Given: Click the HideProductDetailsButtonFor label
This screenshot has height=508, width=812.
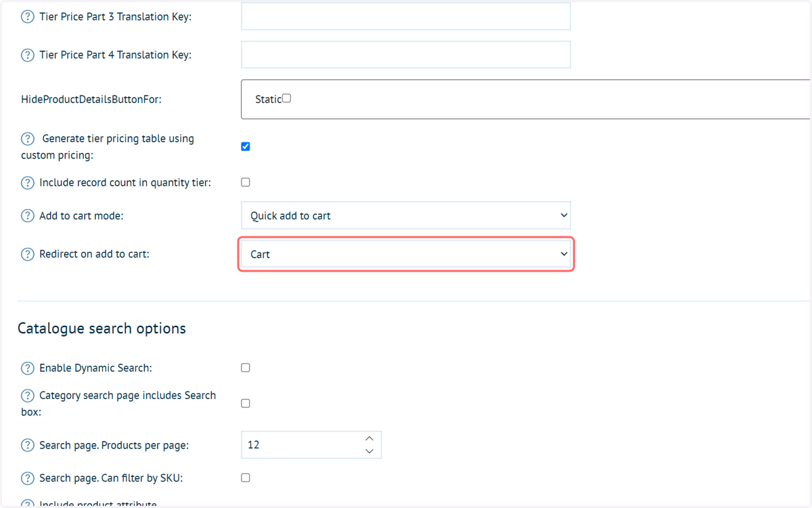Looking at the screenshot, I should tap(91, 99).
